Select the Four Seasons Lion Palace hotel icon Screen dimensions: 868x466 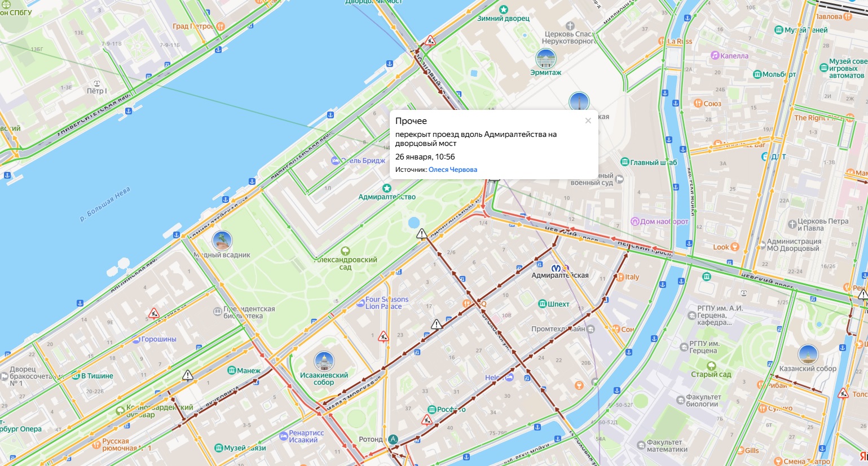pos(360,303)
